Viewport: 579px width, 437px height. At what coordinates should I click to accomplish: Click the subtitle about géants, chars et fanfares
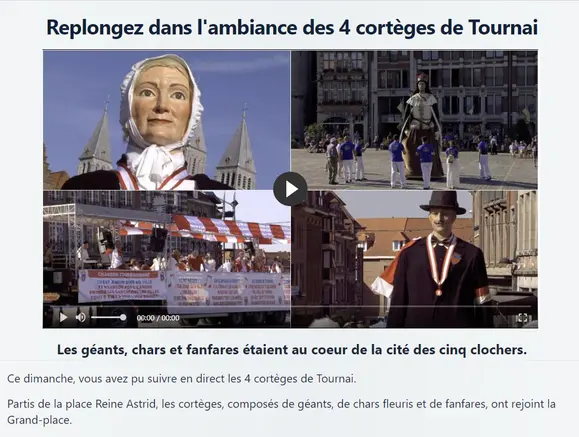(292, 349)
